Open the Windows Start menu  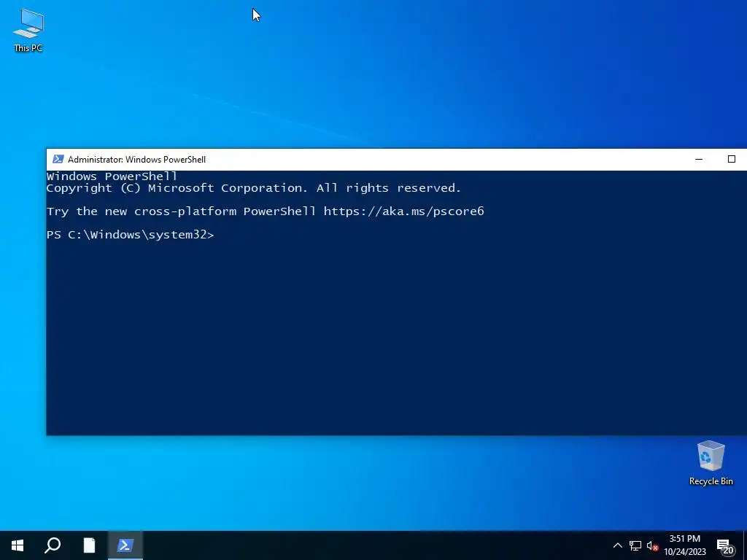(18, 545)
